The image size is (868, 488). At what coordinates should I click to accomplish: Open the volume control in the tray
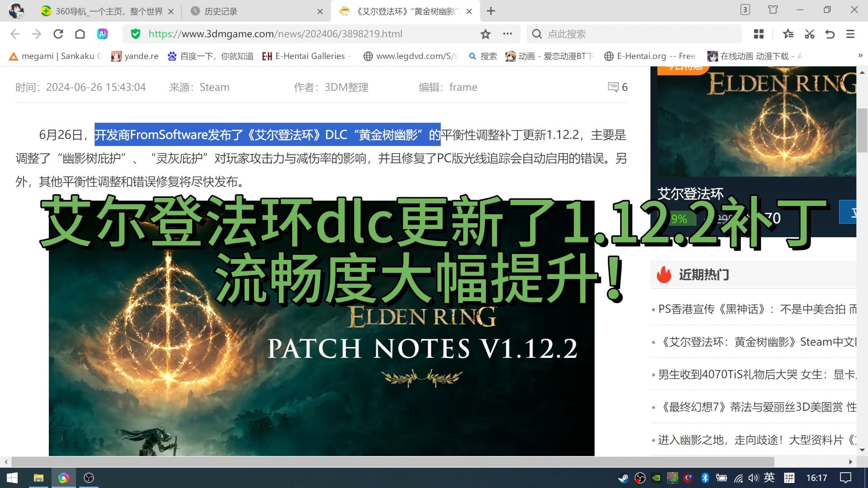tap(753, 478)
